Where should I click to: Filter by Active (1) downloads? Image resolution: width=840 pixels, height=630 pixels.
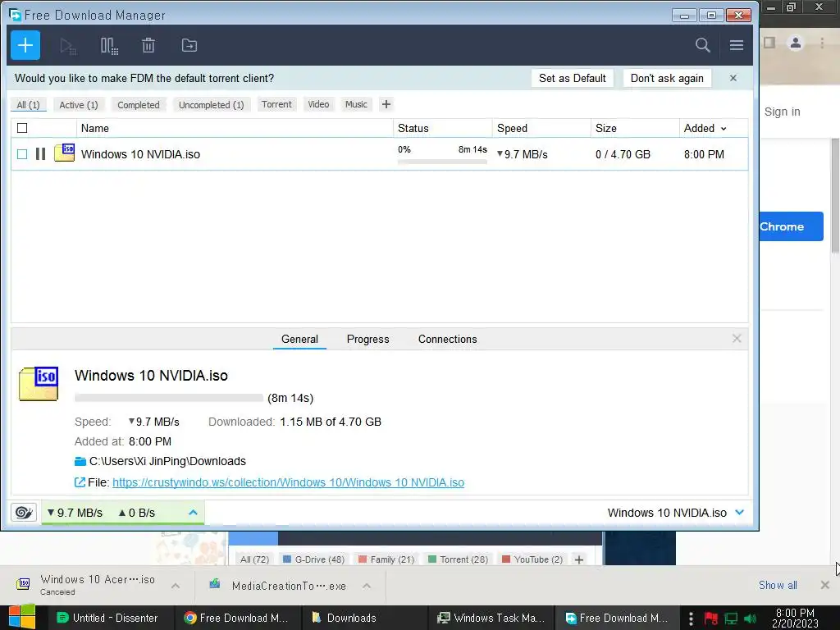coord(79,105)
